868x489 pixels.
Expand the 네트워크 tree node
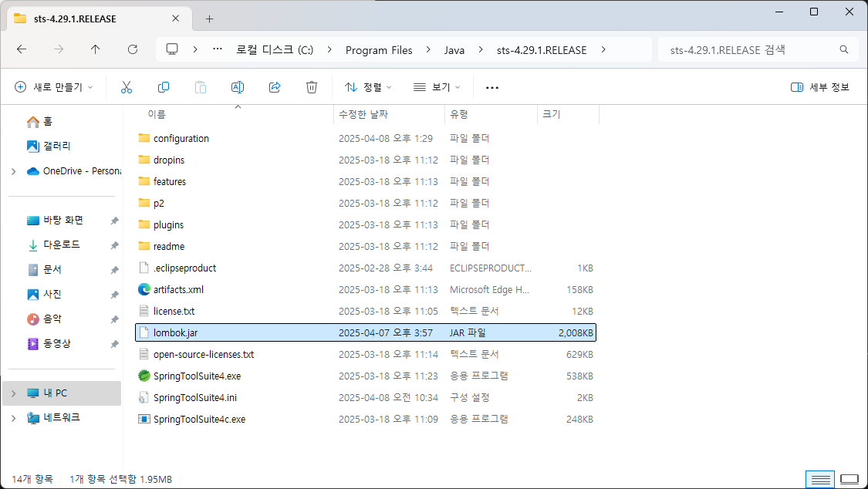coord(13,418)
